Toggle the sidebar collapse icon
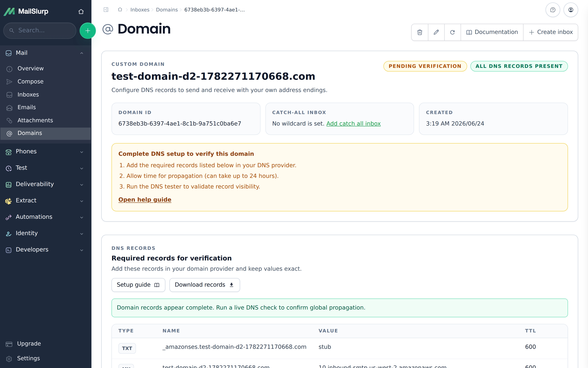The image size is (588, 368). pos(106,10)
